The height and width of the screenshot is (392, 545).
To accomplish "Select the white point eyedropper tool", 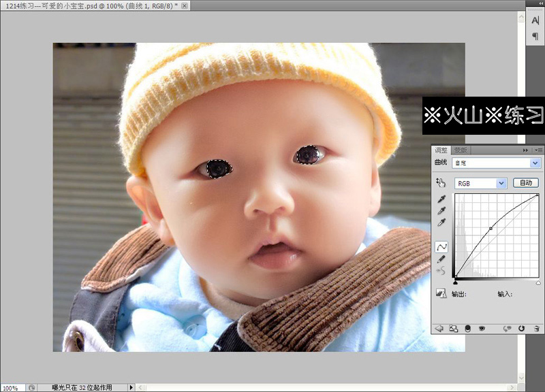I will coord(441,223).
